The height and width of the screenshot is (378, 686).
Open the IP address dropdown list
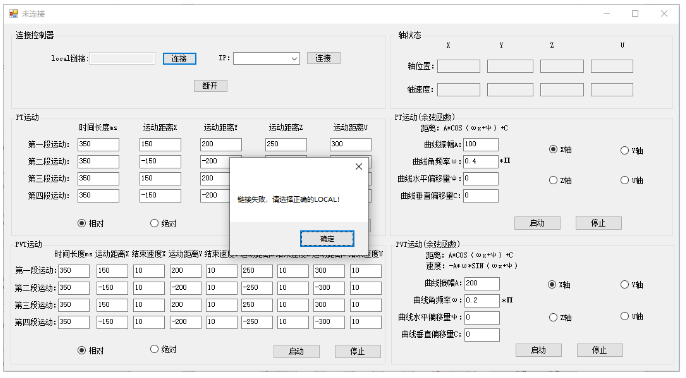coord(294,59)
